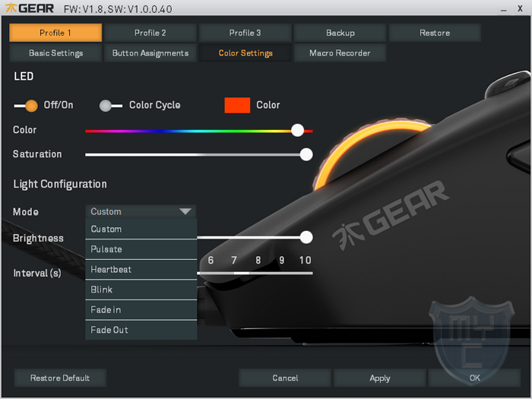
Task: Minimize the Gear window
Action: (x=503, y=9)
